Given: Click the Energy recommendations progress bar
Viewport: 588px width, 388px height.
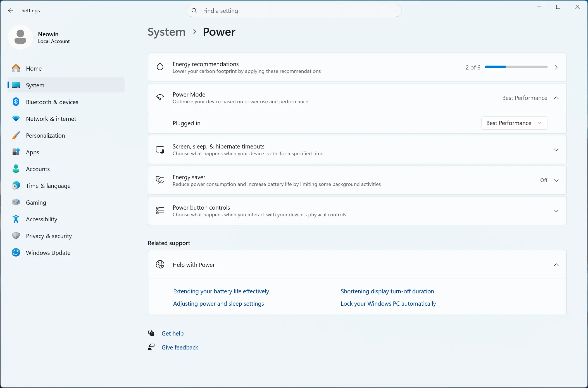Looking at the screenshot, I should pos(516,67).
